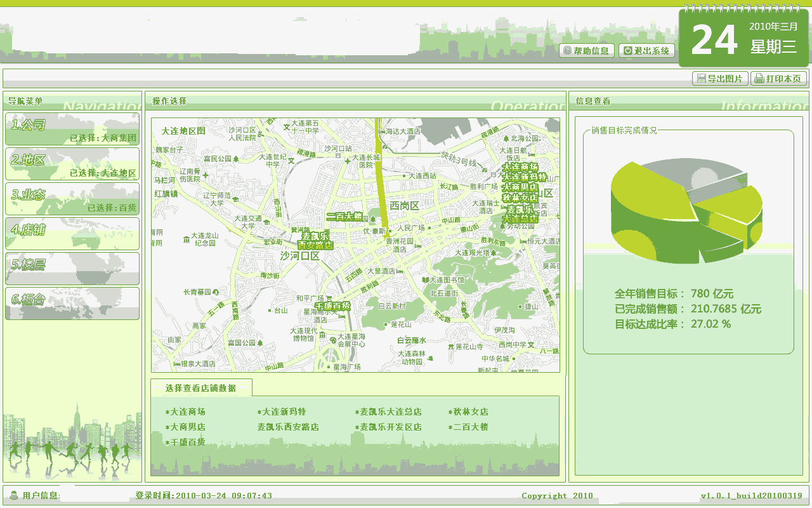Open navigation step 5.楼层
This screenshot has height=508, width=812.
72,269
